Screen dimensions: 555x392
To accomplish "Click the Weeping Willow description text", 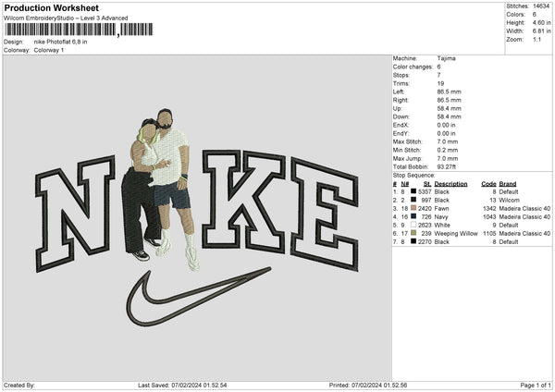I will coord(456,234).
